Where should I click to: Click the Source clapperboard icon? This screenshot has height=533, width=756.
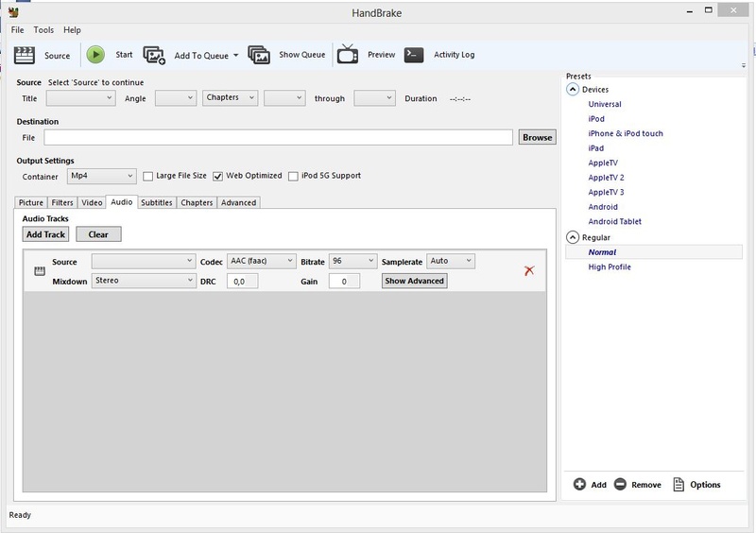point(26,55)
